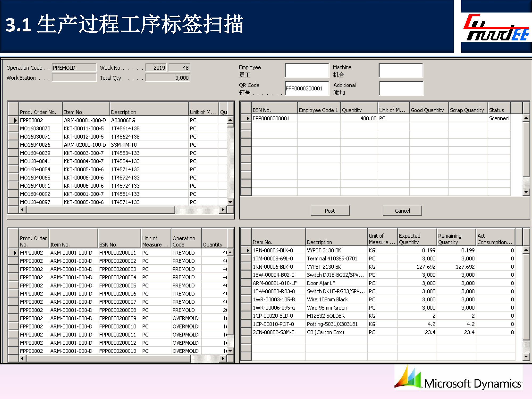Click the Additional input field
The width and height of the screenshot is (532, 399).
[x=401, y=88]
